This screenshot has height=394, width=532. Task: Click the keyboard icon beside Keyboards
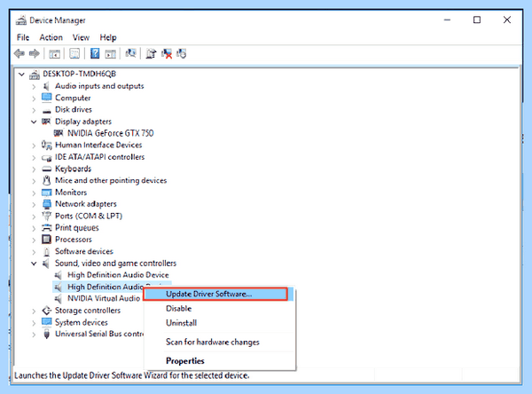click(x=46, y=169)
